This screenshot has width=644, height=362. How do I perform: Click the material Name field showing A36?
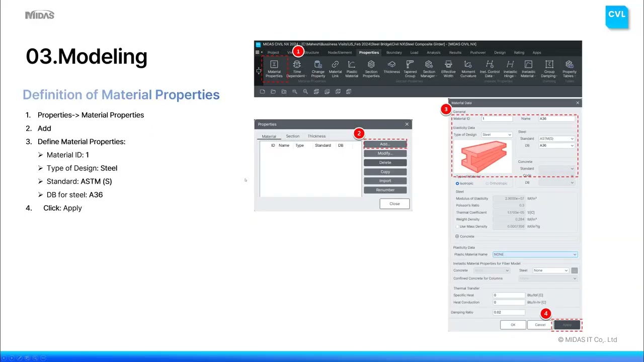coord(556,119)
